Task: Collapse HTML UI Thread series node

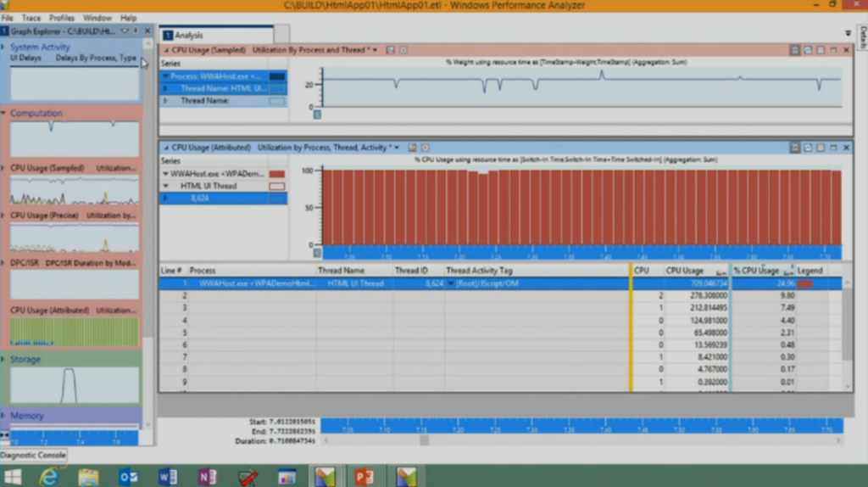Action: (x=165, y=186)
